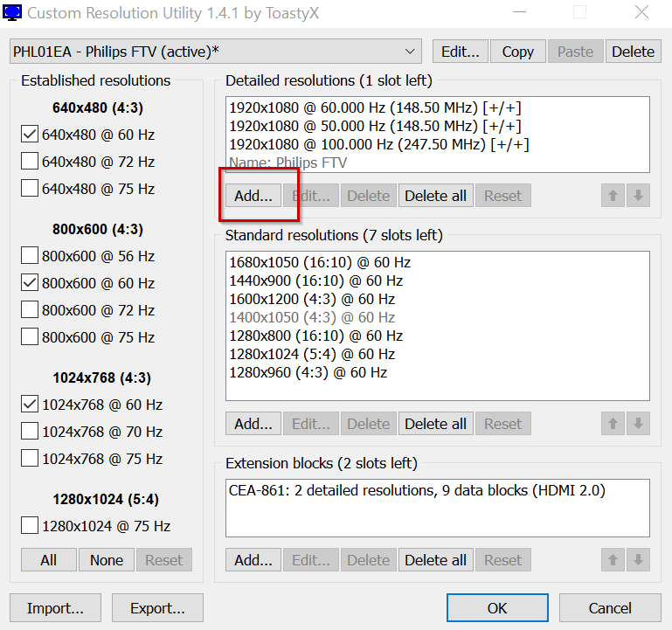
Task: Delete all detailed resolutions
Action: (436, 196)
